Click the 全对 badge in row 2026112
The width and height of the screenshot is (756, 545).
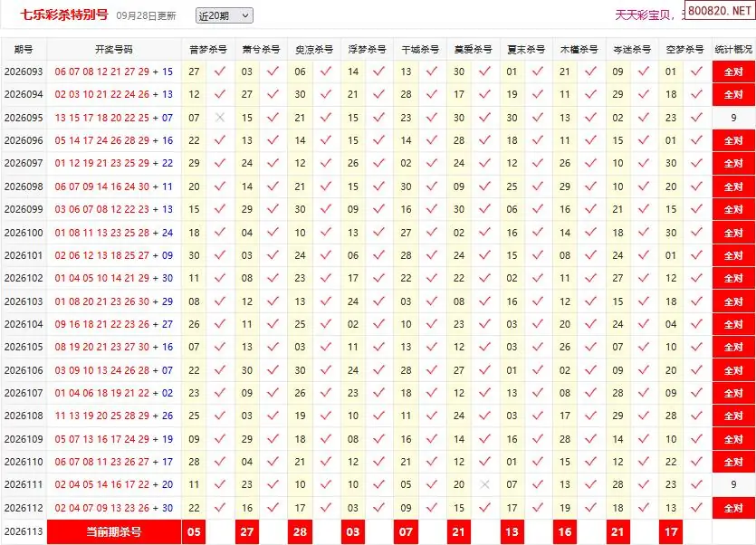coord(733,508)
